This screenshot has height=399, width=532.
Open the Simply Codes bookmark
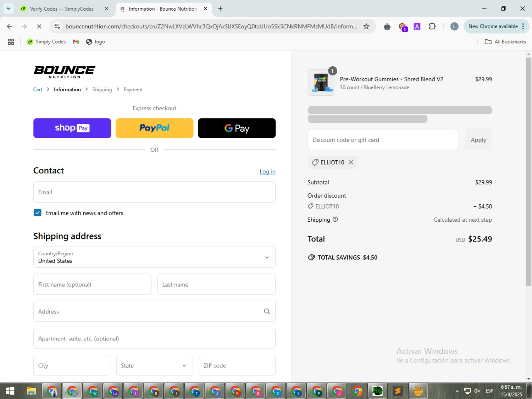pos(46,42)
